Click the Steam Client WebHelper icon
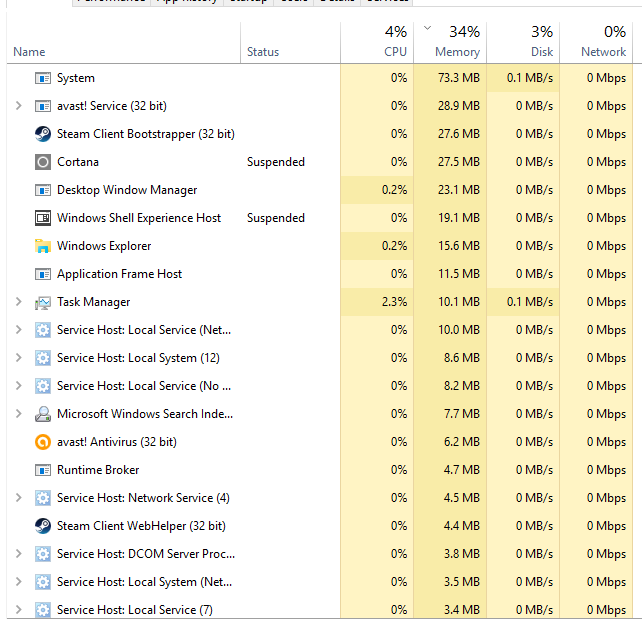 (43, 526)
